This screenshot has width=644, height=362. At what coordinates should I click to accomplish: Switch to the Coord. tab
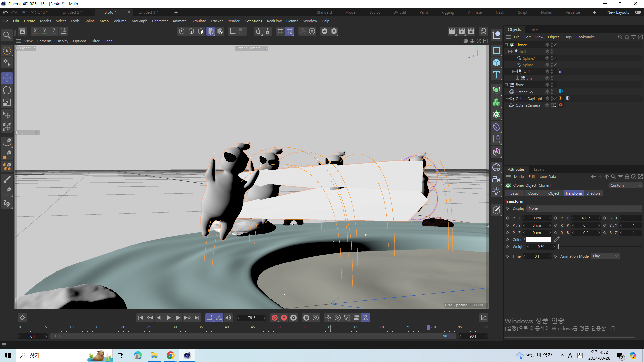[x=534, y=193]
